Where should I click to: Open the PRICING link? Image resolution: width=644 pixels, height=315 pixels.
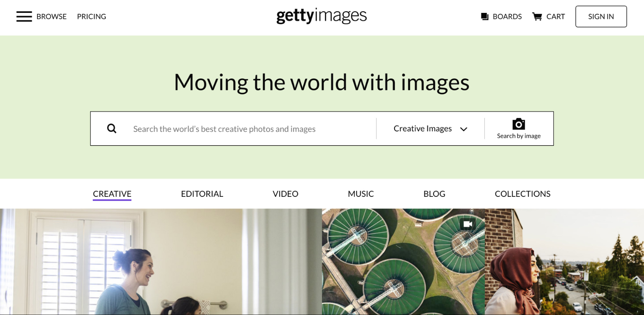point(91,16)
